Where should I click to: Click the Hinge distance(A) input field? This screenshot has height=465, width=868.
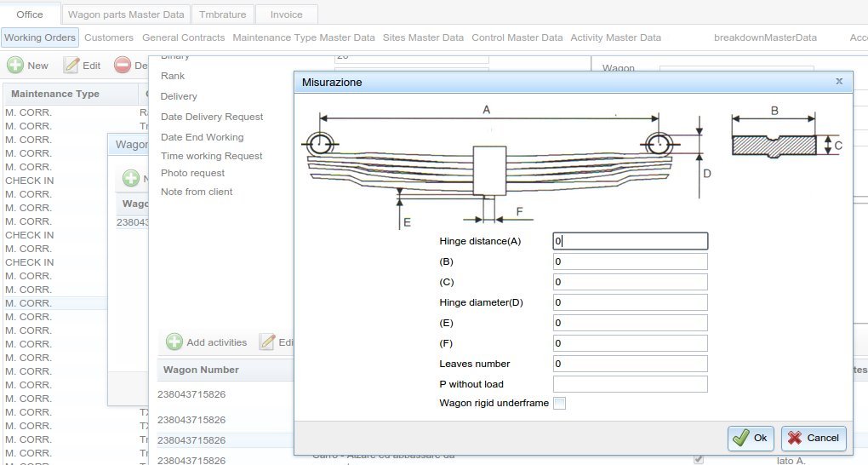(x=630, y=241)
